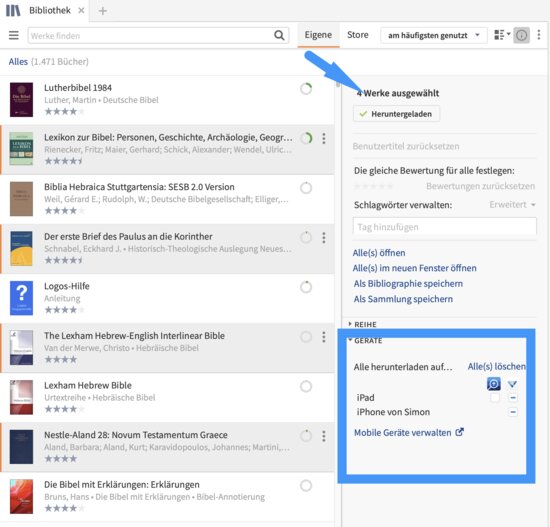Image resolution: width=550 pixels, height=527 pixels.
Task: Click Biblia Hebraica download status circle
Action: point(306,188)
